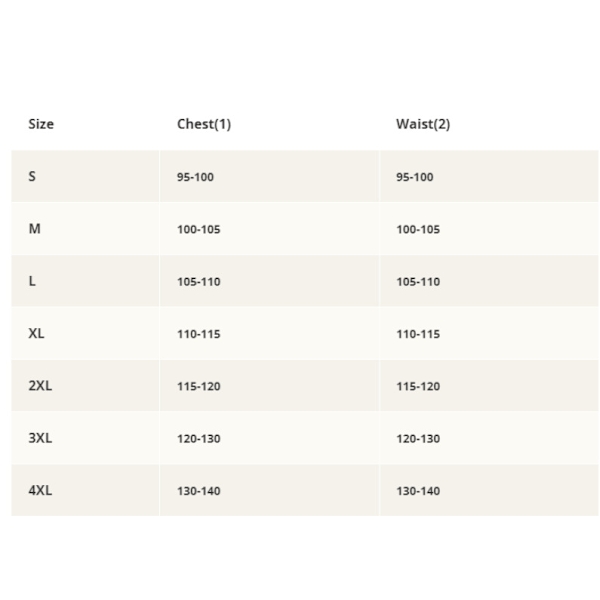Click the Size column header
The width and height of the screenshot is (600, 600).
41,124
